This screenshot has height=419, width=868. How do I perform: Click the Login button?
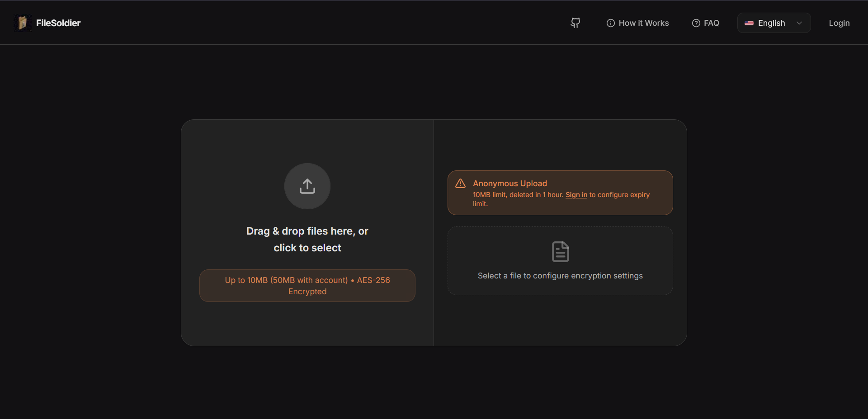coord(839,23)
